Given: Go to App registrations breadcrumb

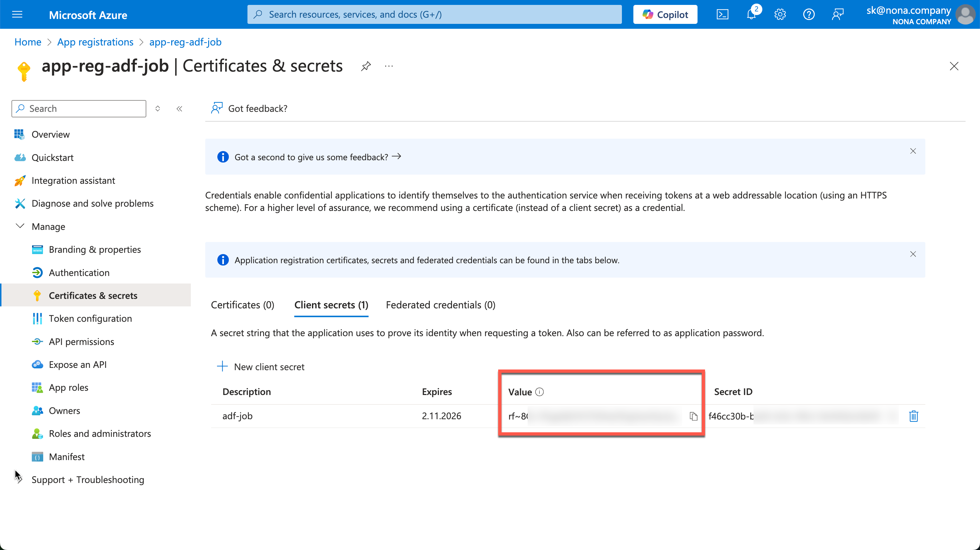Looking at the screenshot, I should click(95, 42).
